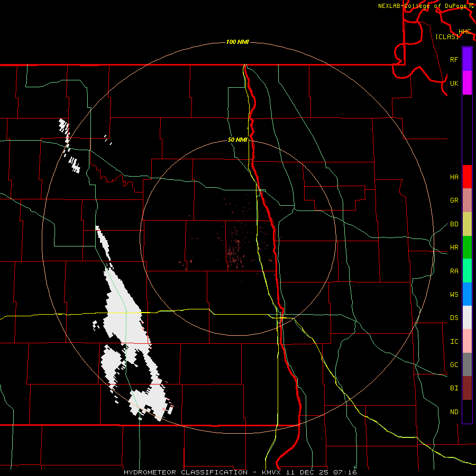The height and width of the screenshot is (476, 476).
Task: Click the RF legend label
Action: (454, 59)
